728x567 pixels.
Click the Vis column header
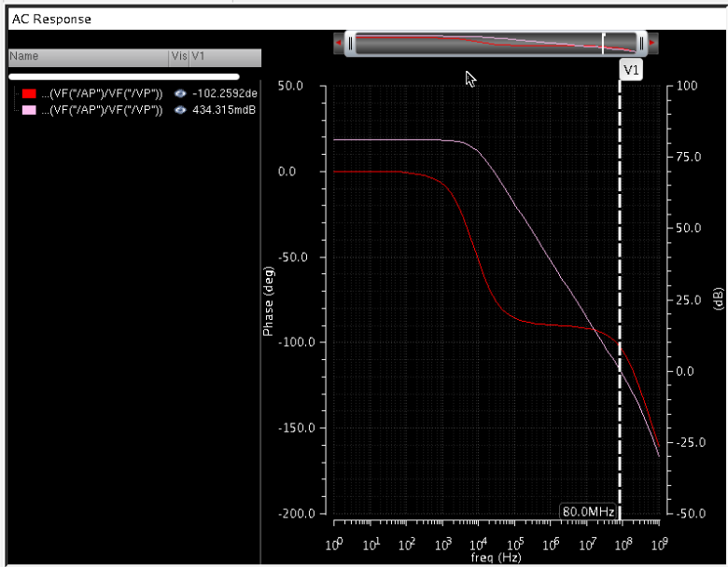(178, 57)
